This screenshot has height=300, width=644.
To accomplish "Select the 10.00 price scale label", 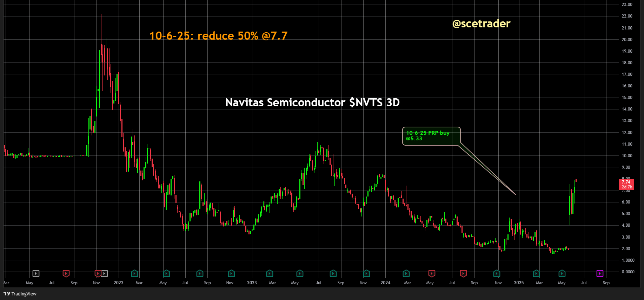I will [627, 156].
